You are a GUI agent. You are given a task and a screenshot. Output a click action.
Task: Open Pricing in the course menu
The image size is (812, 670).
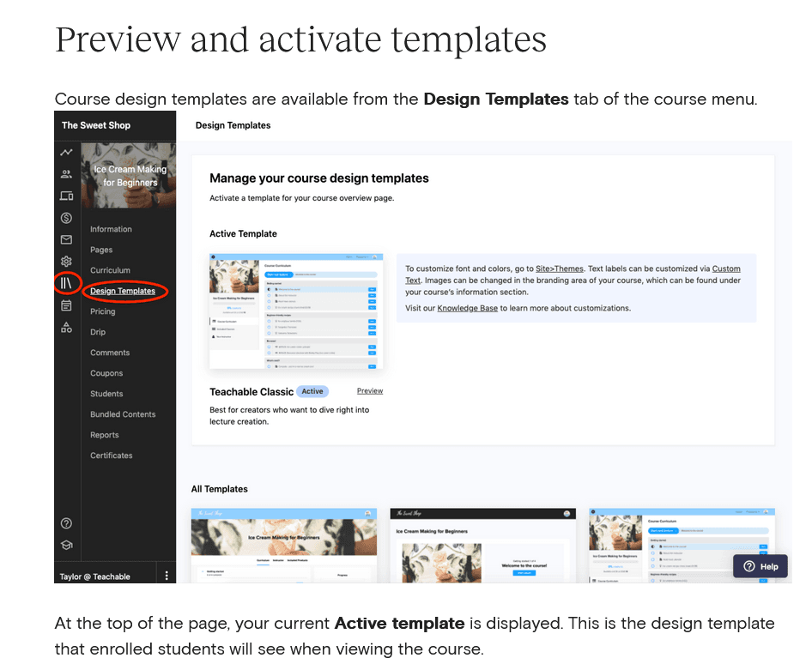102,311
